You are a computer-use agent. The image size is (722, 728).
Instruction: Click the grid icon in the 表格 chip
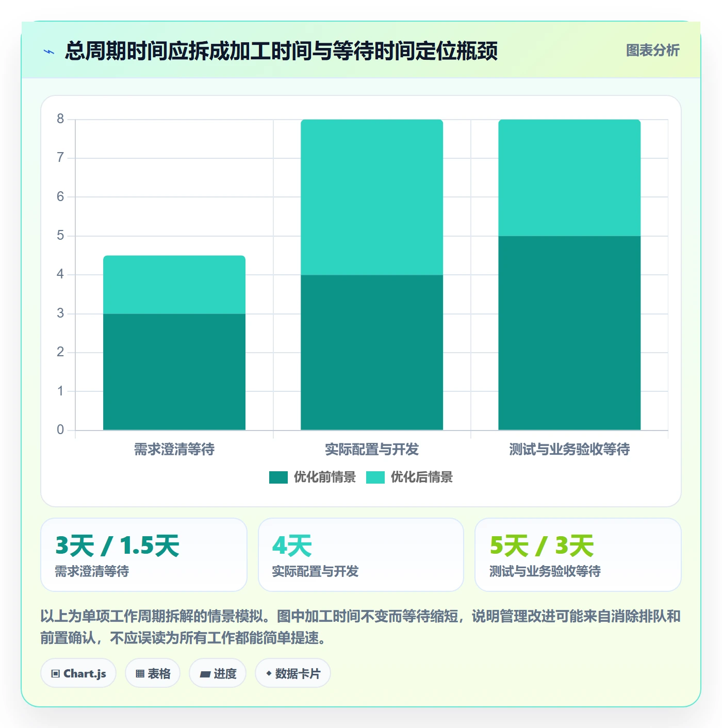[x=140, y=674]
